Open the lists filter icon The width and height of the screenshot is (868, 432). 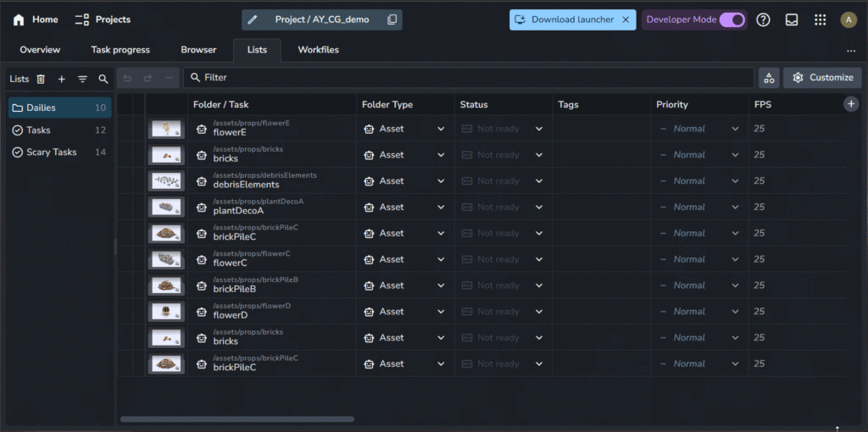point(82,79)
